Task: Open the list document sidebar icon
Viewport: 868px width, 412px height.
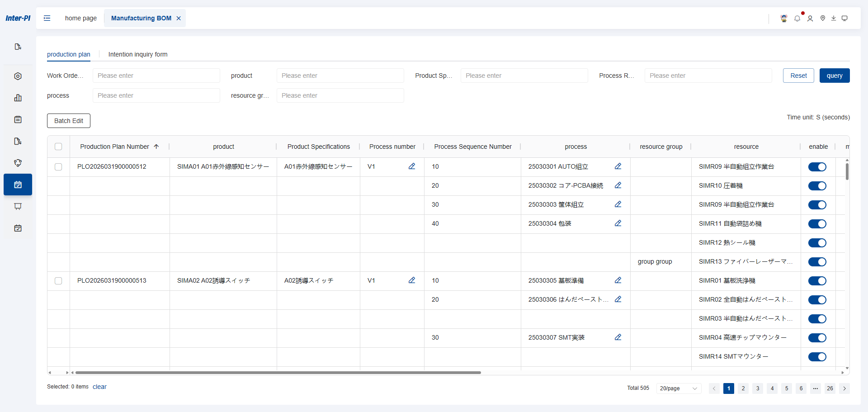Action: click(x=18, y=119)
